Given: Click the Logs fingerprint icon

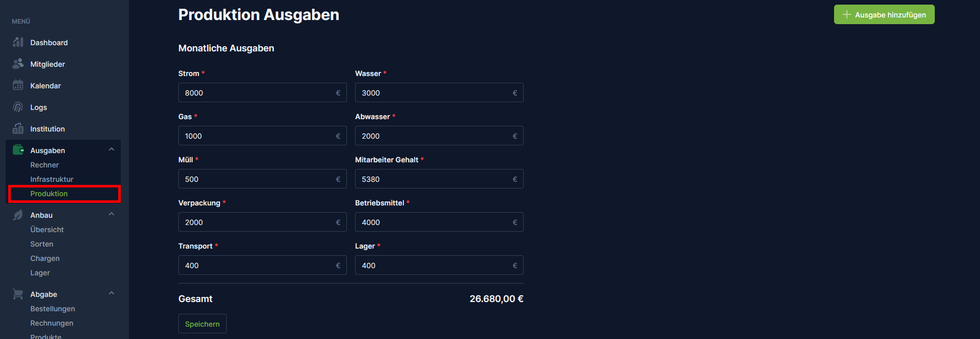Looking at the screenshot, I should point(18,107).
